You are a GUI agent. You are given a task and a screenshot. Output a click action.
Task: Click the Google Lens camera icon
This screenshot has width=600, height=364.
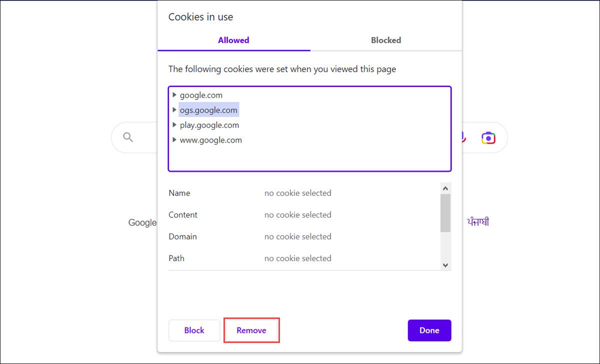click(487, 137)
